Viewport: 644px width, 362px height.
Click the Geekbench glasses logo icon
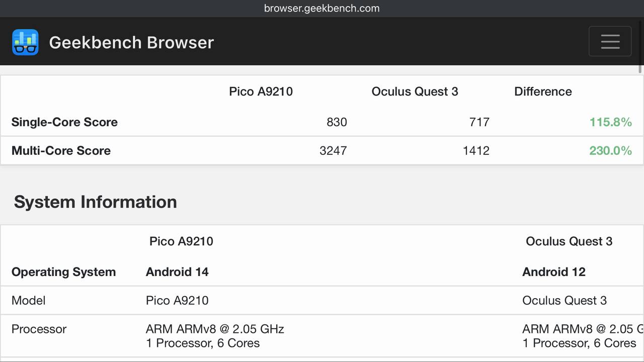(25, 42)
